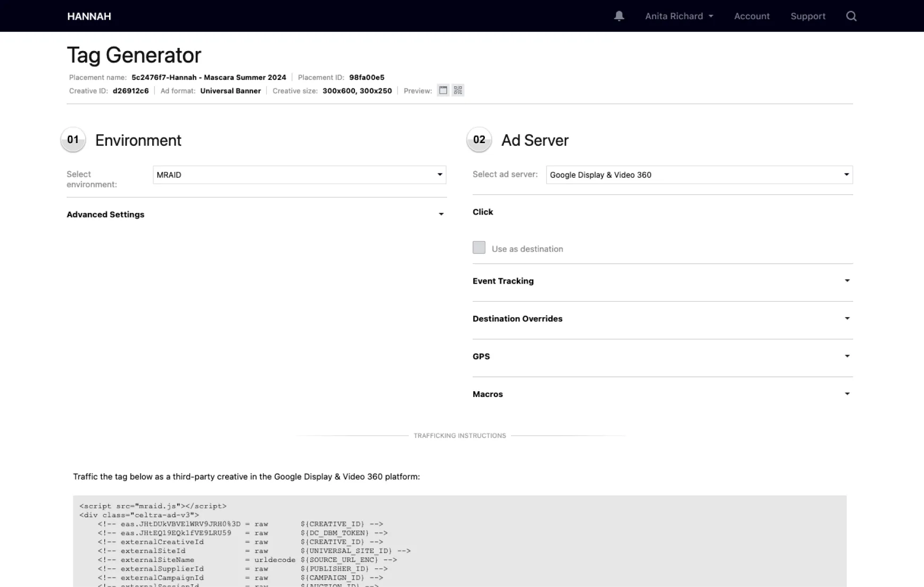924x587 pixels.
Task: Click the mraid.js script tag line
Action: (153, 506)
